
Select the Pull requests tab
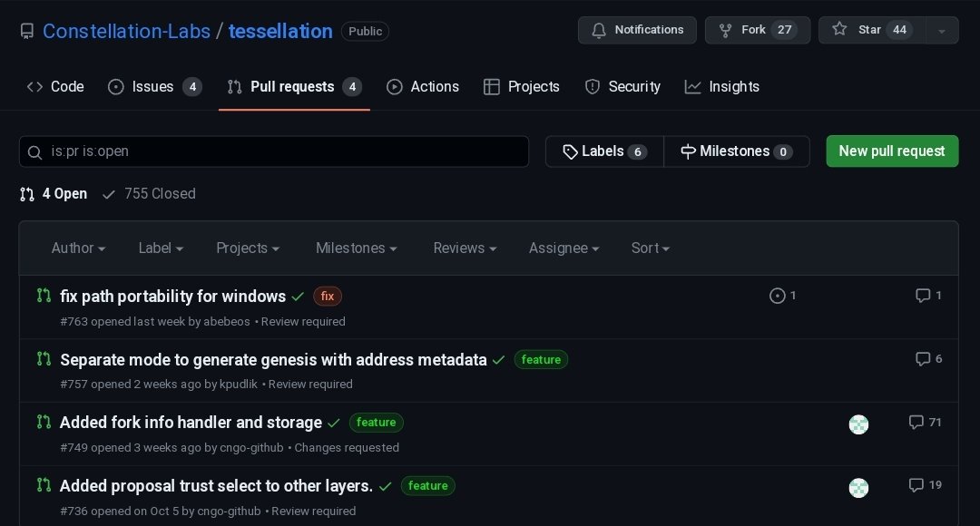(x=294, y=87)
